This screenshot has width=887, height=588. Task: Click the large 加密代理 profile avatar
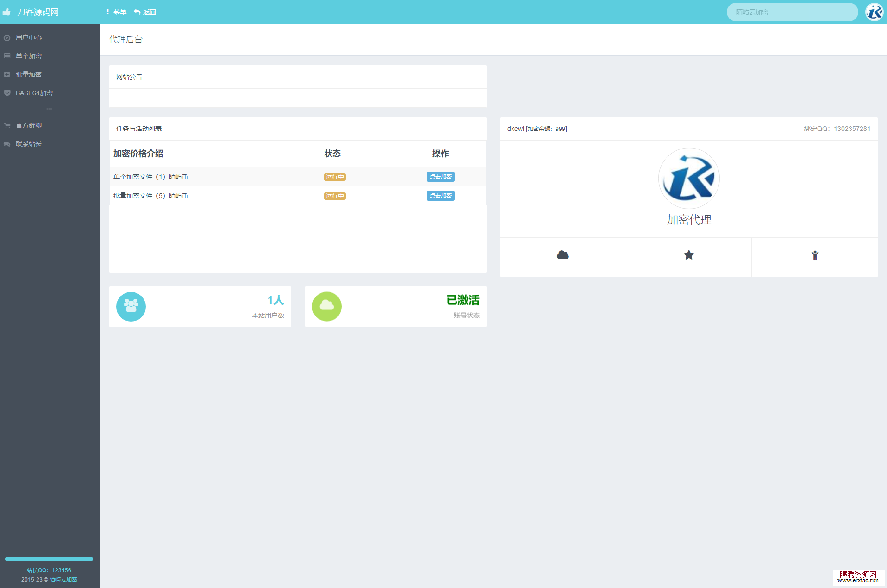click(689, 178)
